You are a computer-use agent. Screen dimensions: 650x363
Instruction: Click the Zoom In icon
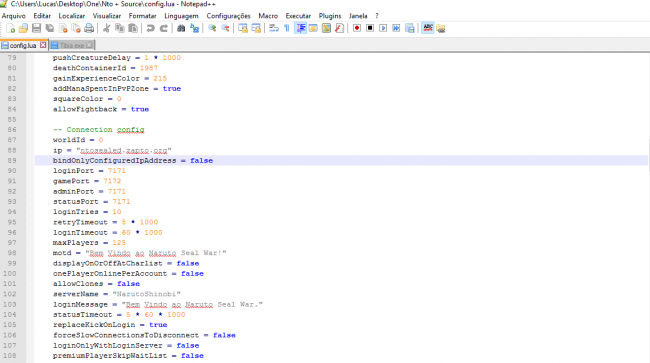[x=212, y=28]
